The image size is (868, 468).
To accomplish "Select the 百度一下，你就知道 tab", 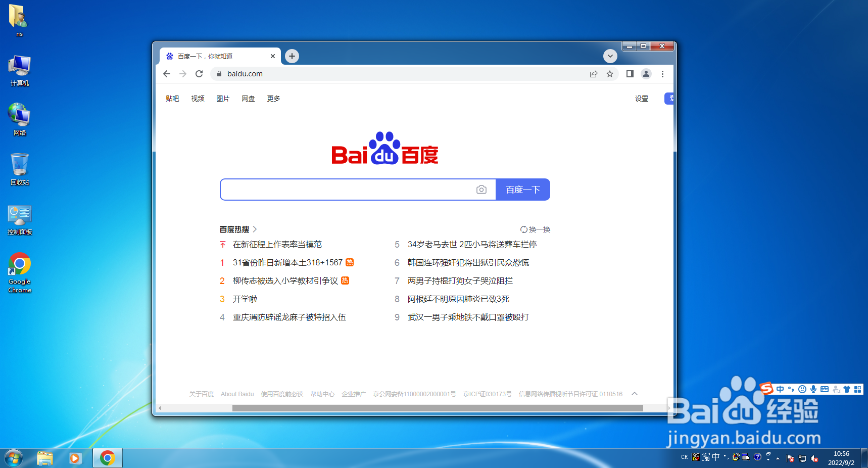I will (x=220, y=56).
